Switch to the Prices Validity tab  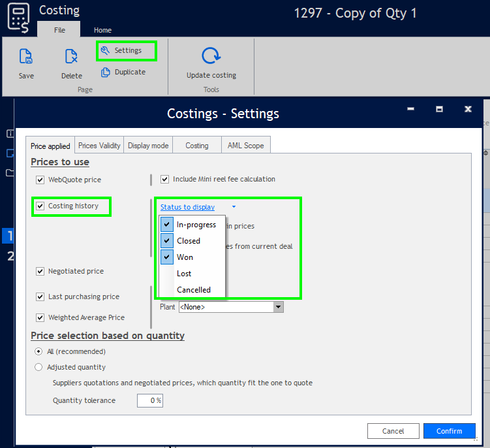pos(99,146)
